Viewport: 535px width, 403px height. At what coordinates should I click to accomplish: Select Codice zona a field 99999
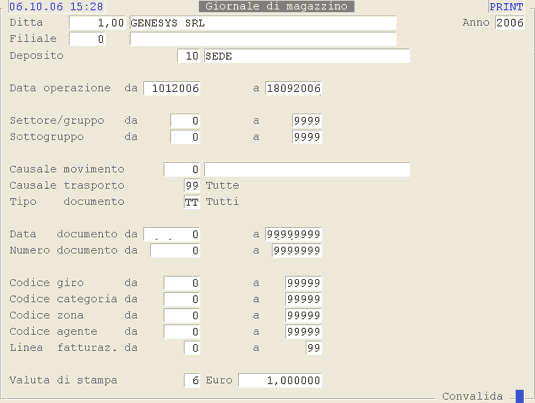tap(303, 316)
